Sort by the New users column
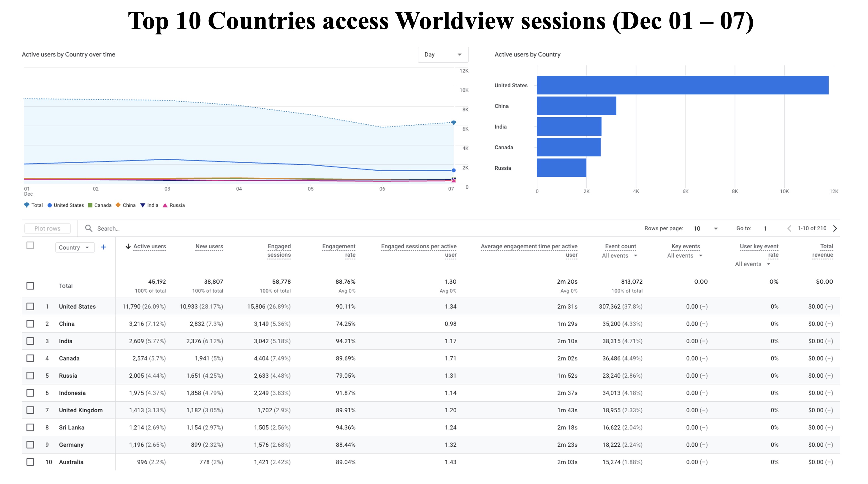 tap(209, 247)
